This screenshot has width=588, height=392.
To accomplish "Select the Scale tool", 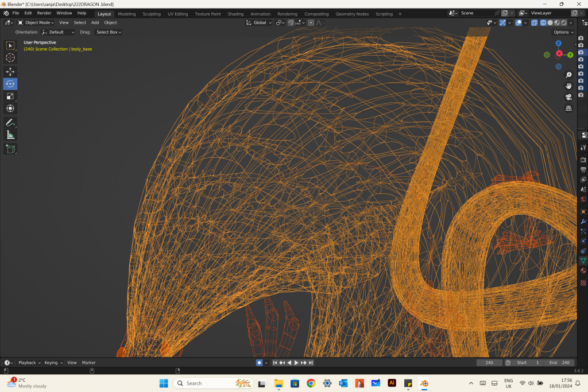I will [10, 96].
